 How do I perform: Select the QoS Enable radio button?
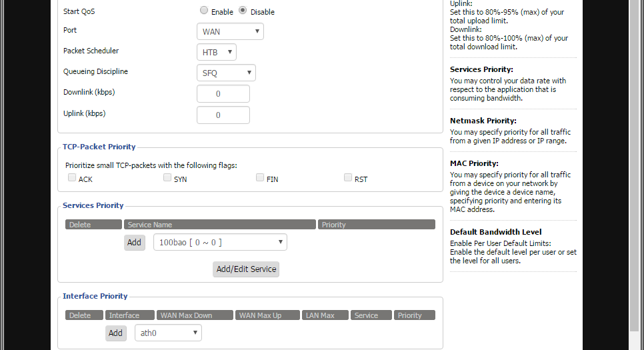[x=204, y=11]
